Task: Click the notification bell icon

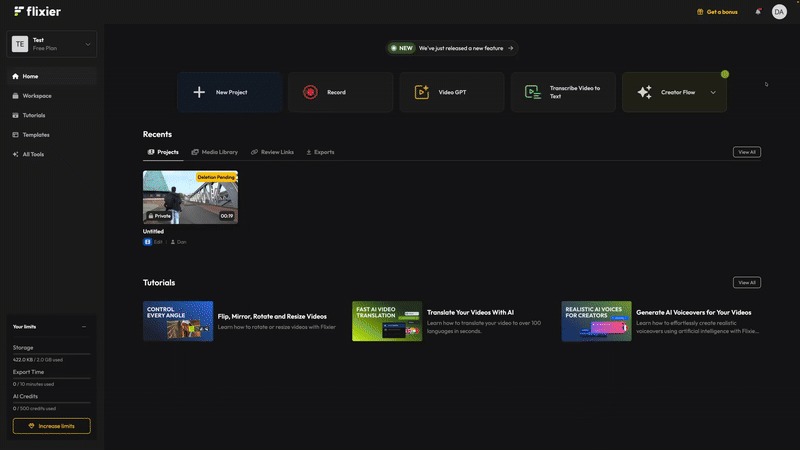Action: click(758, 12)
